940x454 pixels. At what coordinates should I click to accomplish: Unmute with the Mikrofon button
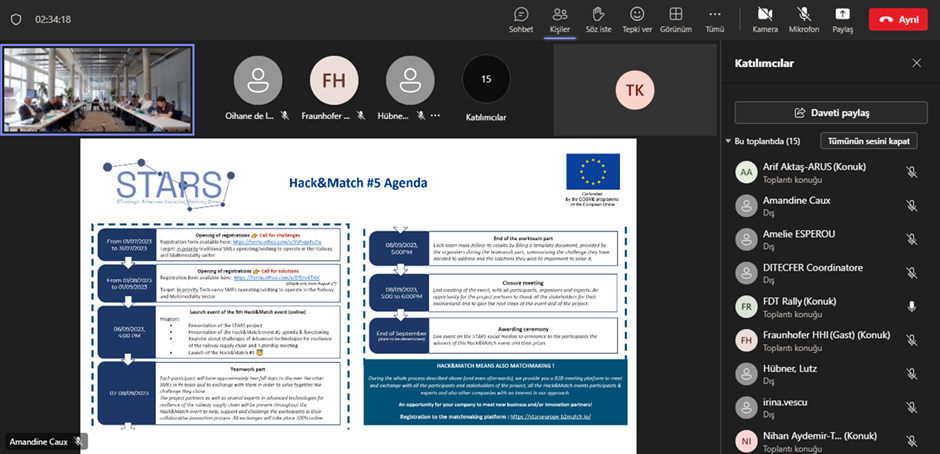point(804,20)
